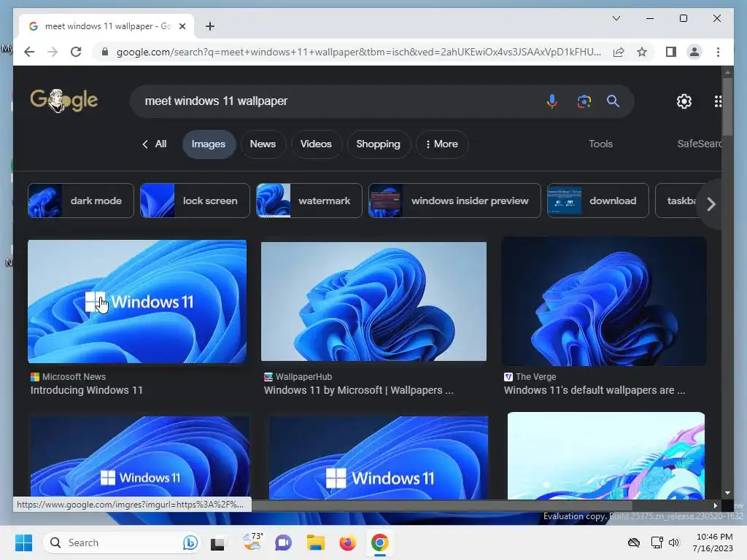Click Chrome icon in taskbar
The height and width of the screenshot is (560, 747).
(x=379, y=542)
